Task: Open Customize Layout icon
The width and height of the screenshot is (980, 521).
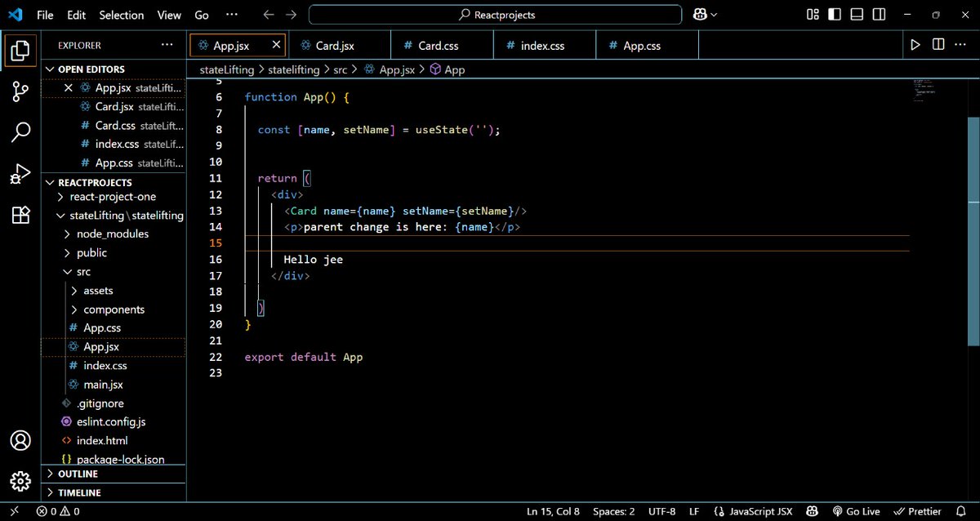Action: pos(813,15)
